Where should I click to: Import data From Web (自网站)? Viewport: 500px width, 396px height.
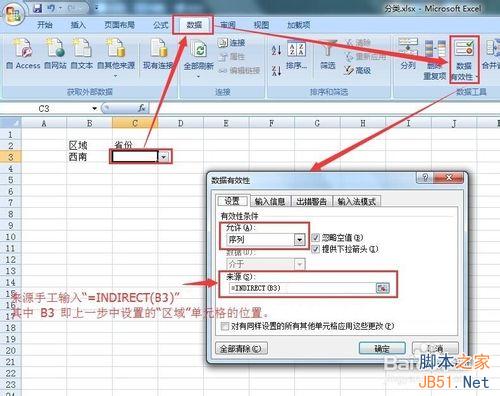(55, 54)
